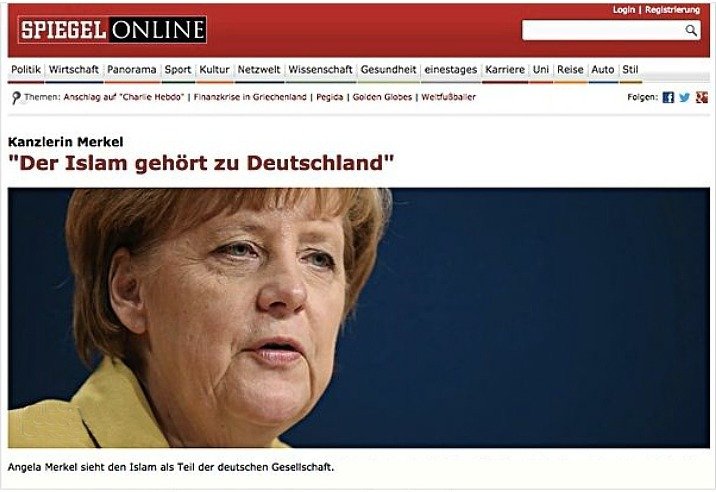716x492 pixels.
Task: Click the Spiegel Online logo
Action: 112,30
